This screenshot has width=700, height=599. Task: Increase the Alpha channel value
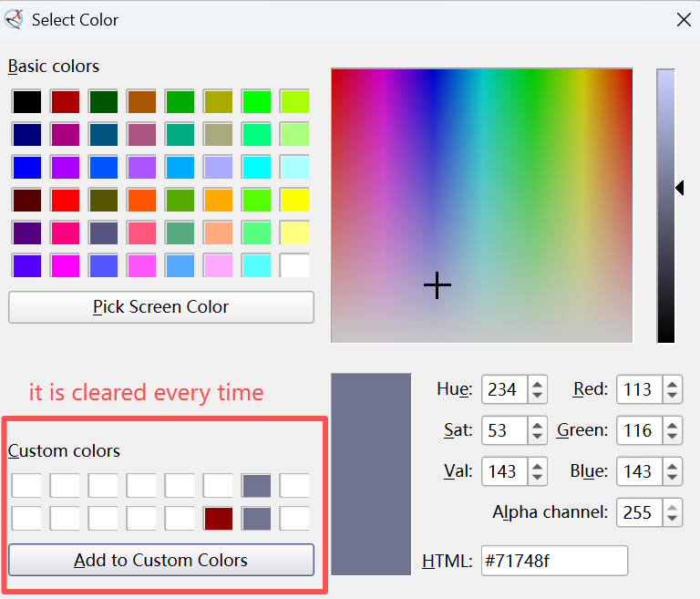point(673,506)
